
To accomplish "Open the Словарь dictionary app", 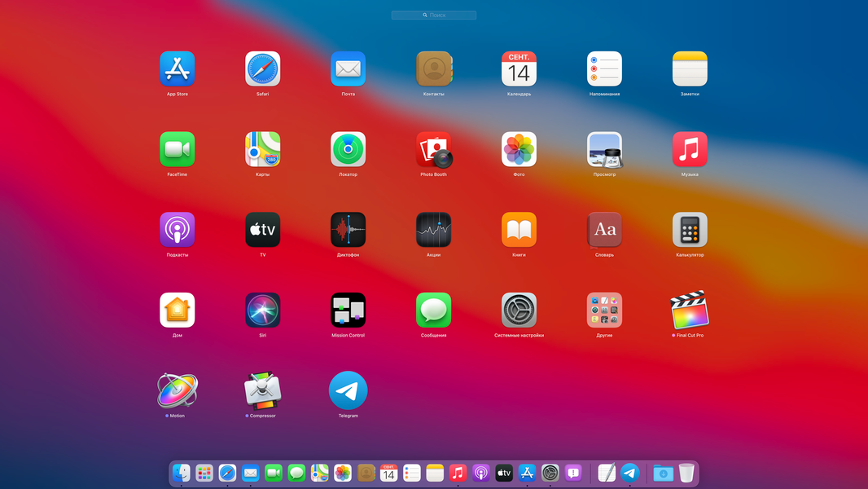I will point(604,229).
